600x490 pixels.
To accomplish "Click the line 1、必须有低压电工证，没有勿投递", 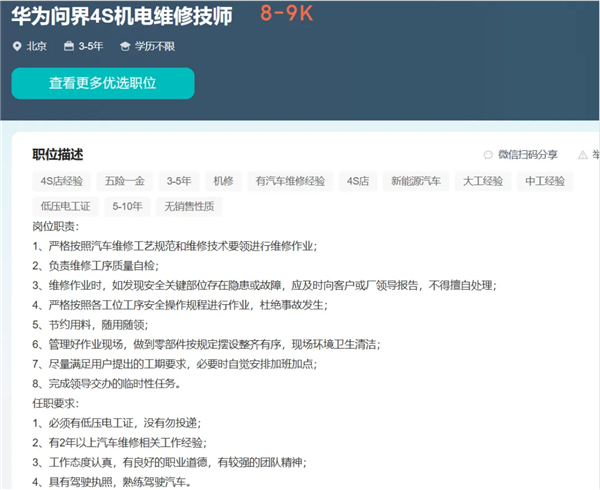I will 117,423.
